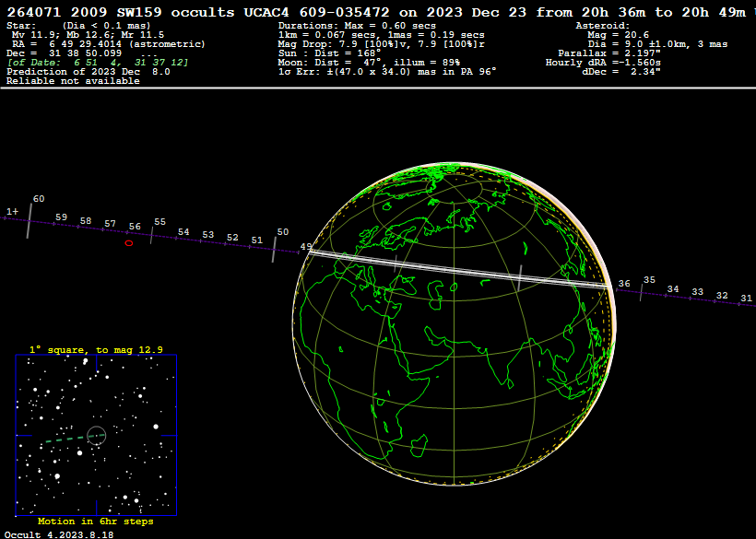756x539 pixels.
Task: Click time label '31' on path
Action: [747, 299]
